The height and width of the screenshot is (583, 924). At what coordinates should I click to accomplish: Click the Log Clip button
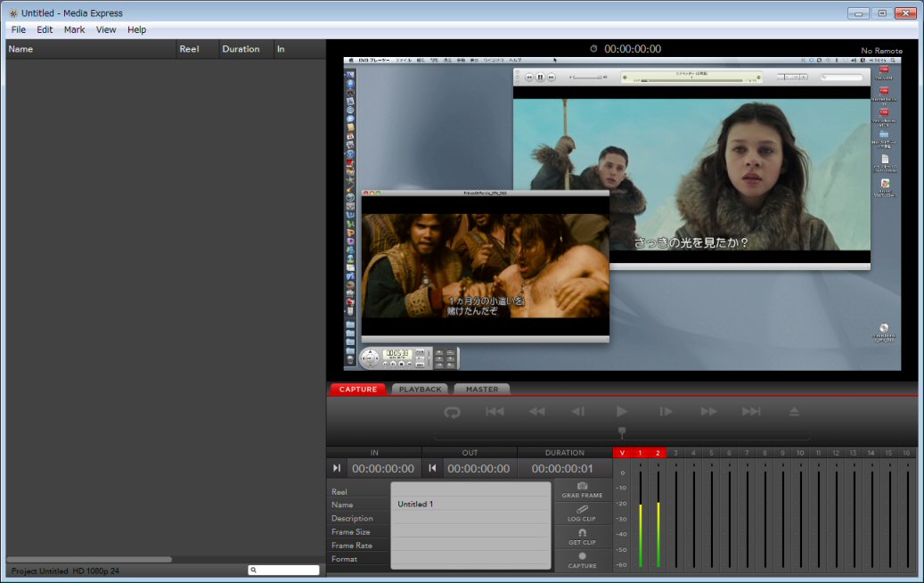click(x=582, y=514)
